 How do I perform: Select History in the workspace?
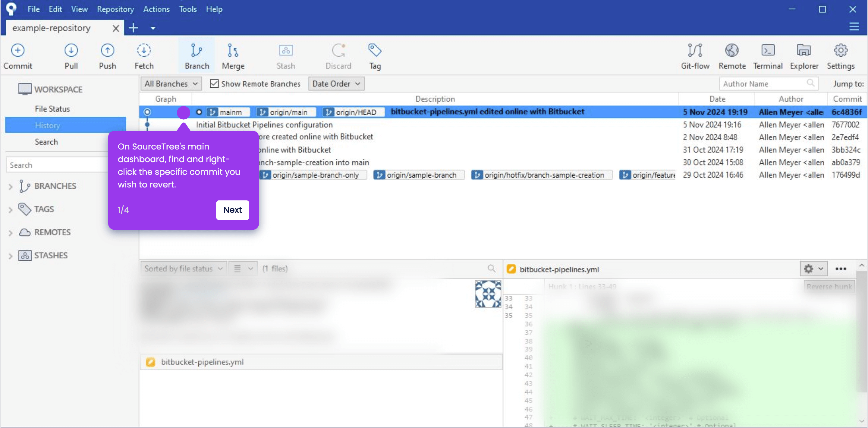click(x=66, y=125)
